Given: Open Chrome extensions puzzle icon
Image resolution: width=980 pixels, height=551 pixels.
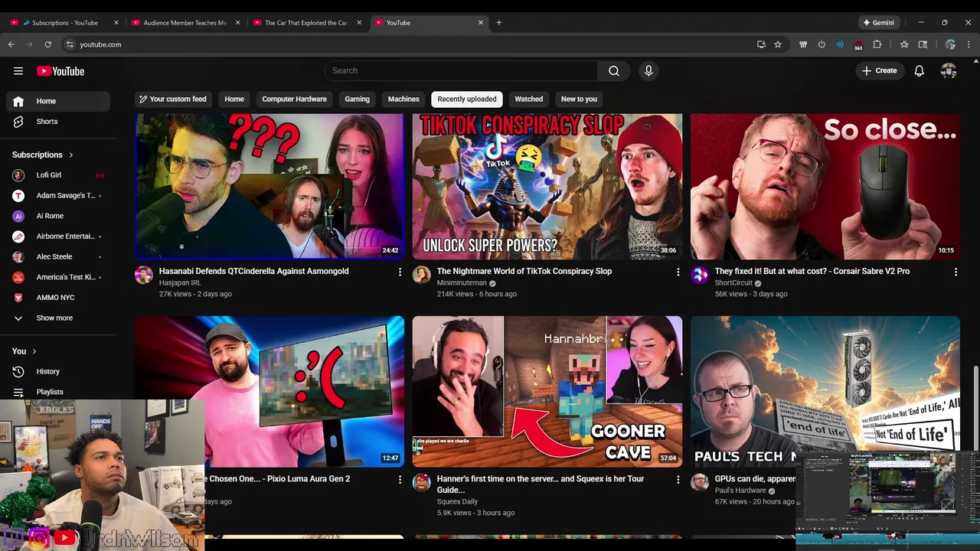Looking at the screenshot, I should pos(877,44).
